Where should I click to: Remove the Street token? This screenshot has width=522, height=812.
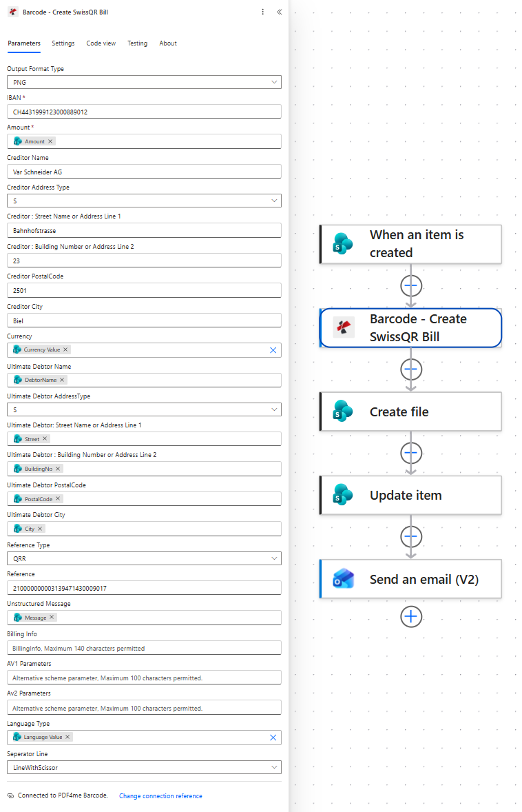pyautogui.click(x=45, y=438)
